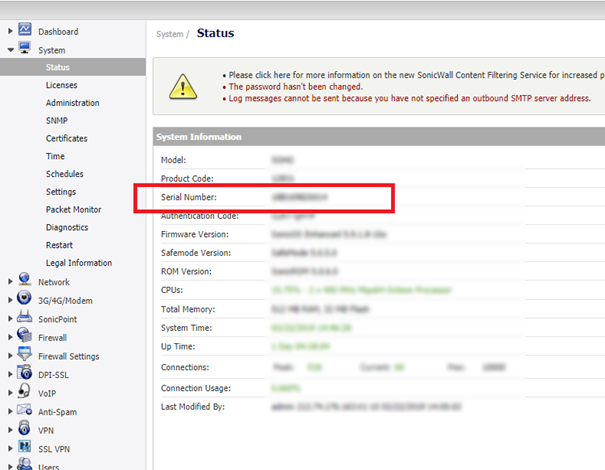Viewport: 605px width, 470px height.
Task: Click the 3G/4G/Modem icon
Action: click(x=25, y=300)
